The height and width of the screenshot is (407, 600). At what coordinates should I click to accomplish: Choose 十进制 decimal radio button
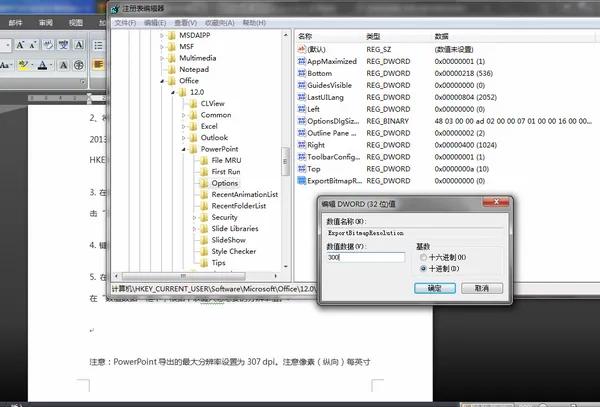click(x=423, y=269)
